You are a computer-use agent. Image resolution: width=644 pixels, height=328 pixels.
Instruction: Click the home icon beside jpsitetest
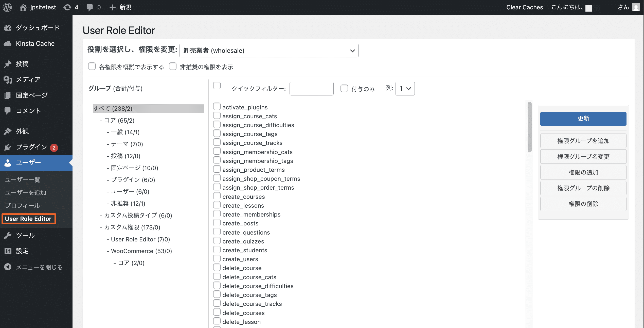point(23,7)
